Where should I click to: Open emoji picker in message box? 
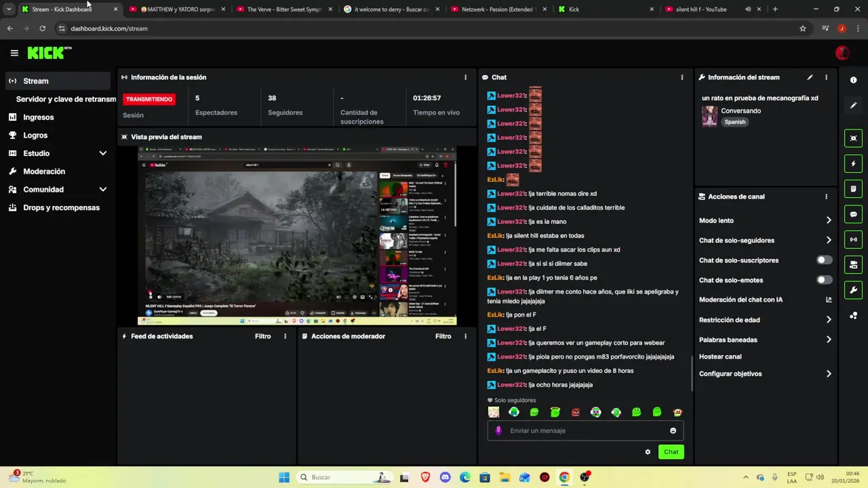[x=673, y=430]
